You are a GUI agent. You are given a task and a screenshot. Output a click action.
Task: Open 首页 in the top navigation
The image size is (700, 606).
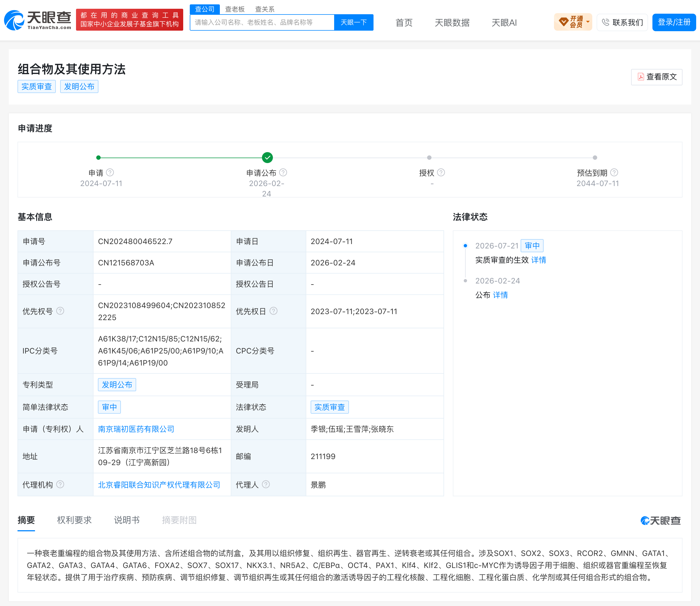pos(404,23)
